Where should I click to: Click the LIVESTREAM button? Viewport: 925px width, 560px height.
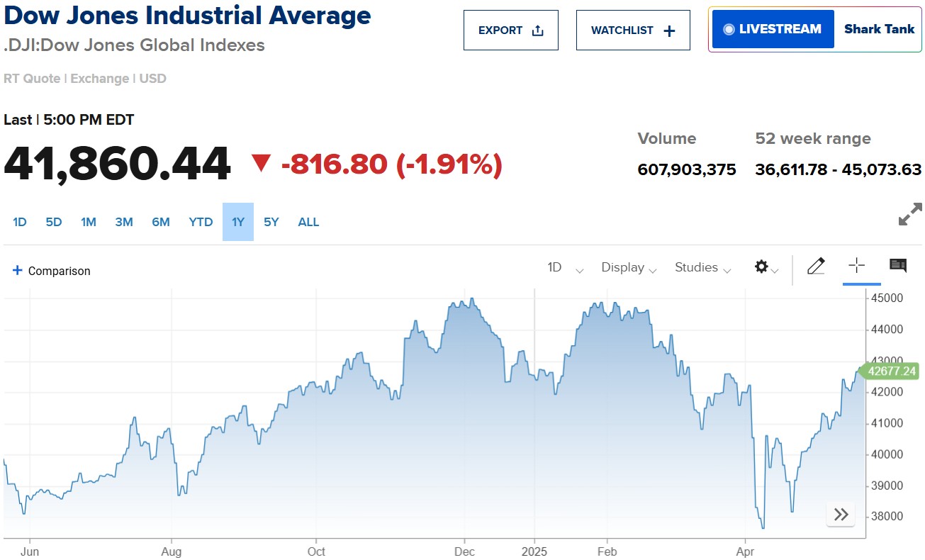pyautogui.click(x=773, y=29)
